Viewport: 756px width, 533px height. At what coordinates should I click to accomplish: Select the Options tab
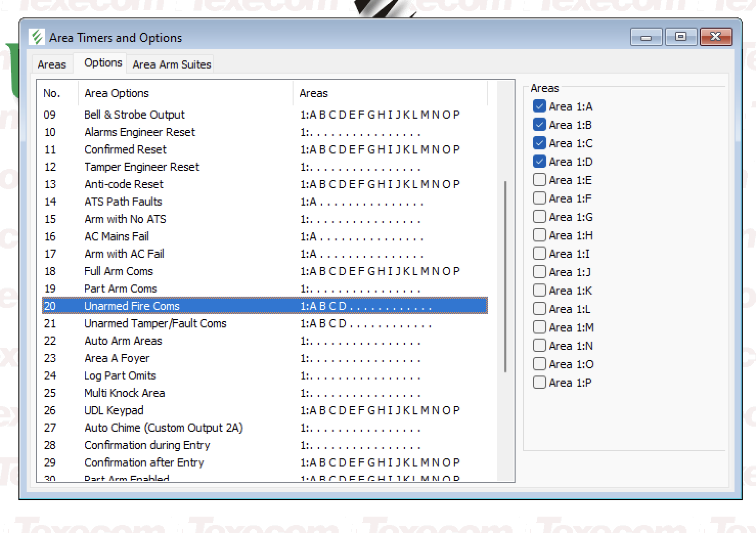point(103,63)
